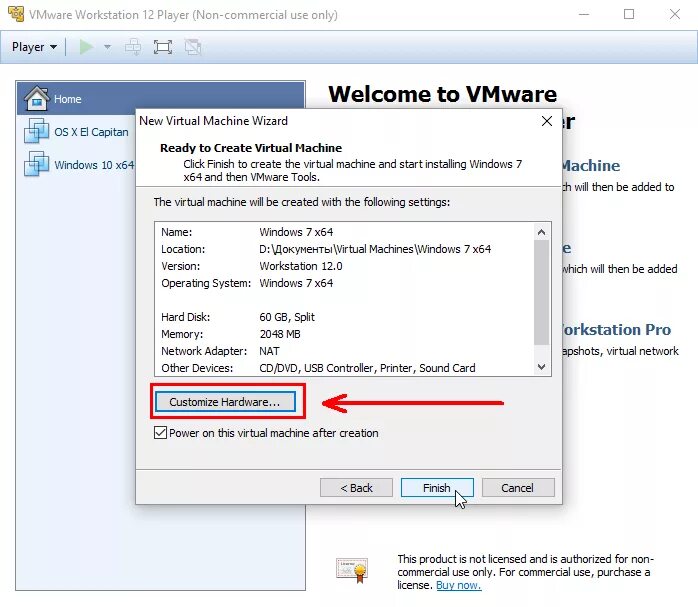Click the license certificate icon

click(352, 570)
